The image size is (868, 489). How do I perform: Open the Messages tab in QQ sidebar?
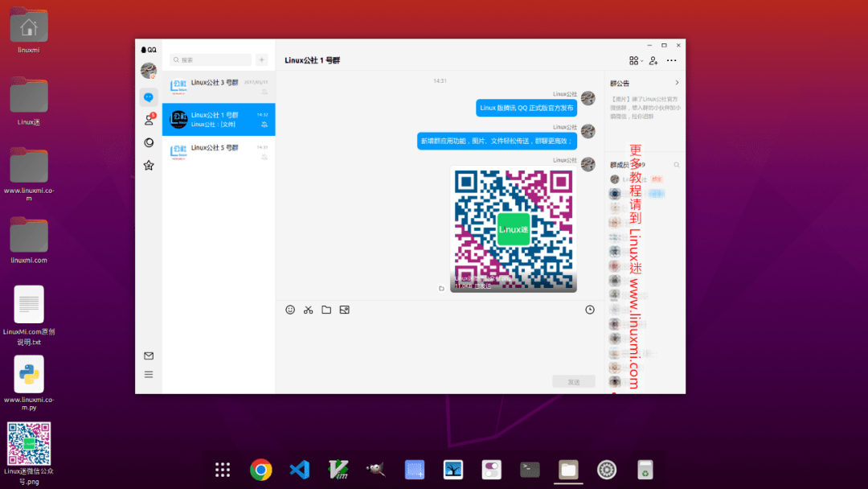(149, 97)
